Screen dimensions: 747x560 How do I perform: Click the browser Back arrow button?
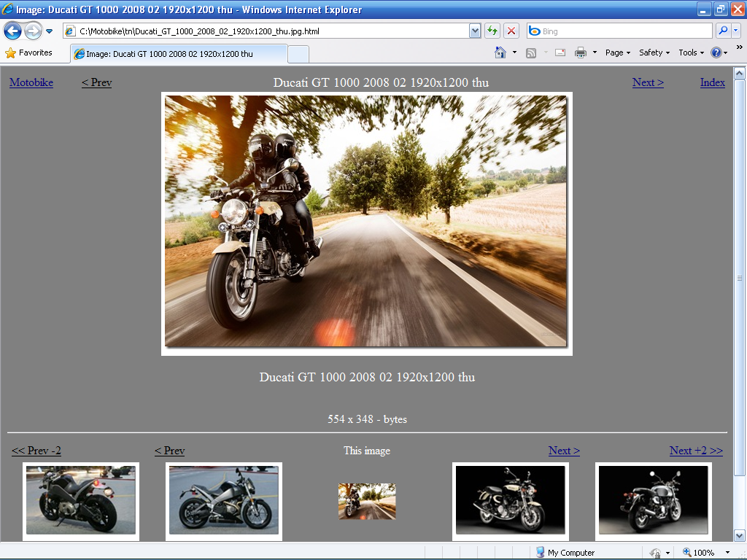(13, 31)
